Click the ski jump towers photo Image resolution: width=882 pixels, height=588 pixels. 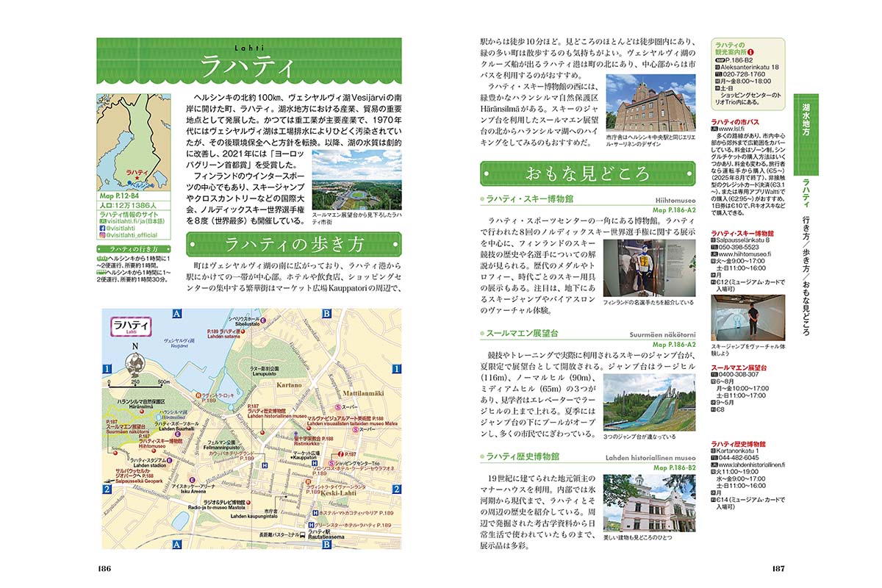[649, 403]
